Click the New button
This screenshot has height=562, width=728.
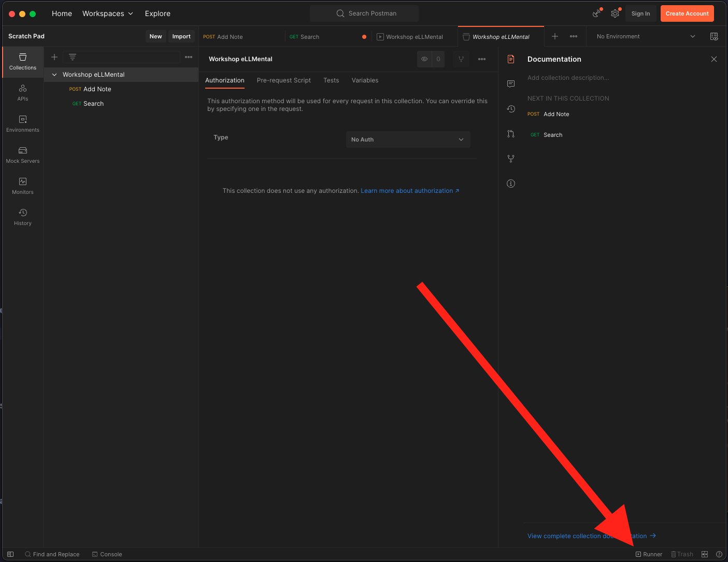155,36
